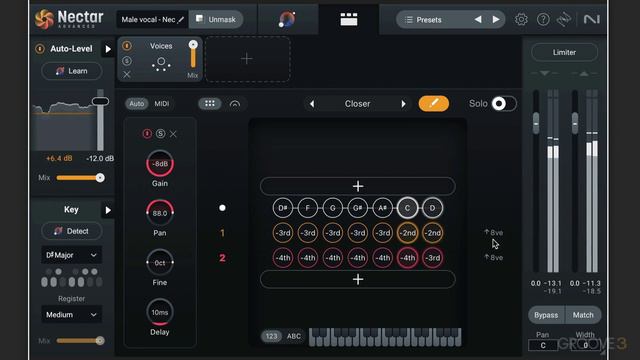Toggle voice 1 octave up 8ve

493,233
